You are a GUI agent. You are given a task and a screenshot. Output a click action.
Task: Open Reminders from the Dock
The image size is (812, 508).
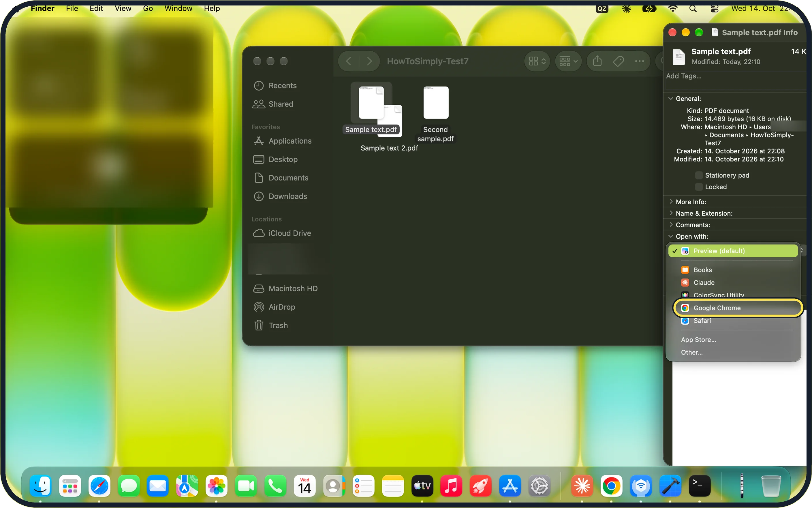click(x=363, y=486)
